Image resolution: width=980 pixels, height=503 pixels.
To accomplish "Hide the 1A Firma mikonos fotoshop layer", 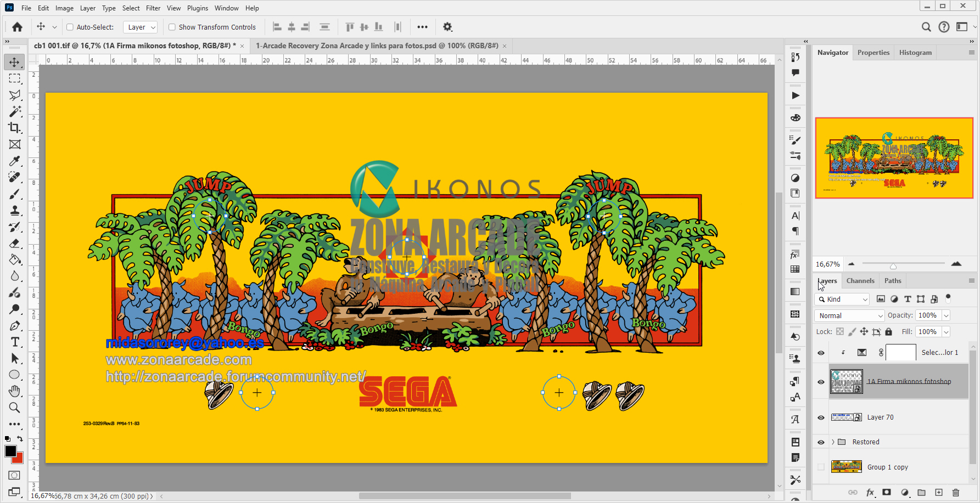I will 821,382.
